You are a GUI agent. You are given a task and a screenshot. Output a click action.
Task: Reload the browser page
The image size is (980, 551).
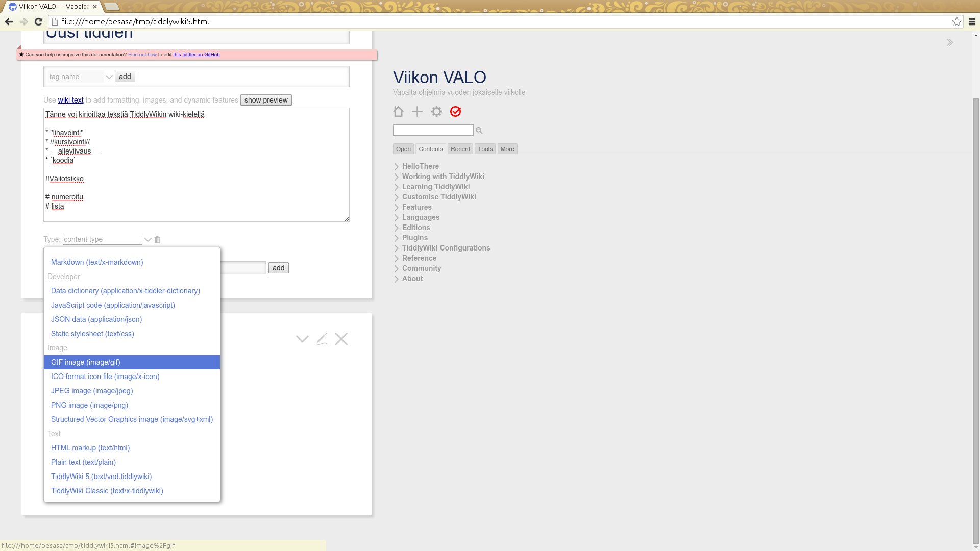[38, 21]
